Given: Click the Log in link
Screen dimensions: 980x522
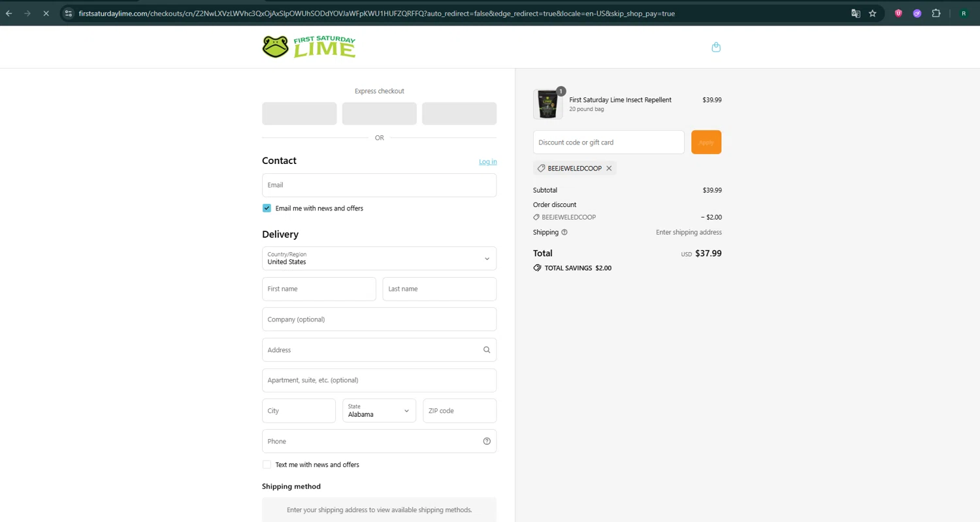Looking at the screenshot, I should tap(487, 162).
